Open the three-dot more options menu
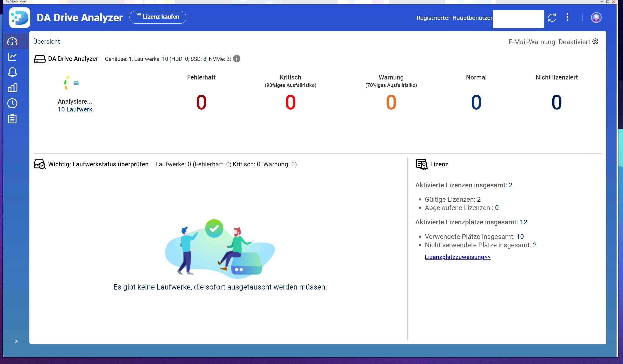Screen dimensions: 623x364 pos(567,17)
